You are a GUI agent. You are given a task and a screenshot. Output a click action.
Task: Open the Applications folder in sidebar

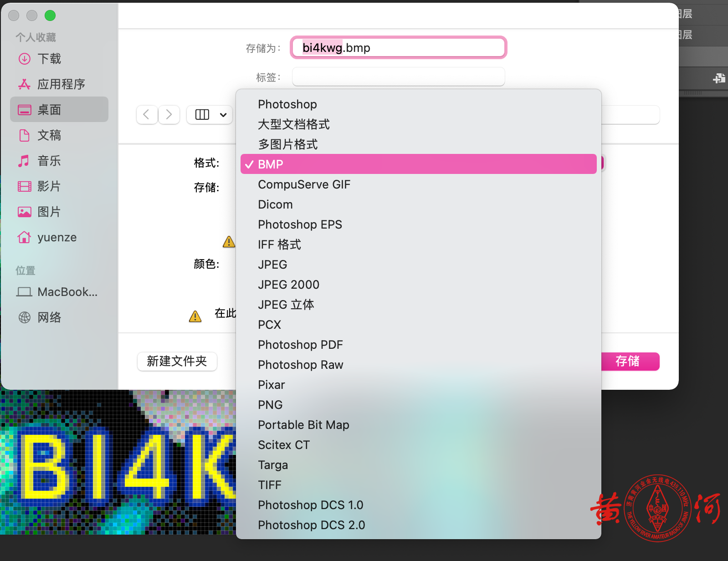61,84
